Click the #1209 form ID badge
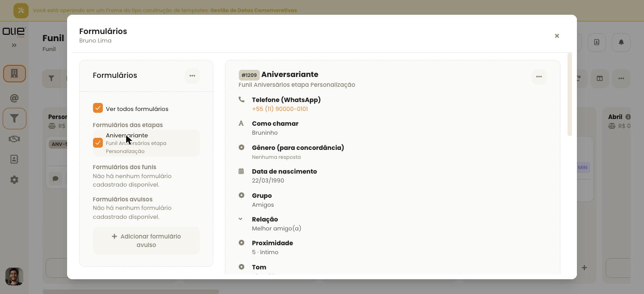Image resolution: width=644 pixels, height=294 pixels. [249, 75]
